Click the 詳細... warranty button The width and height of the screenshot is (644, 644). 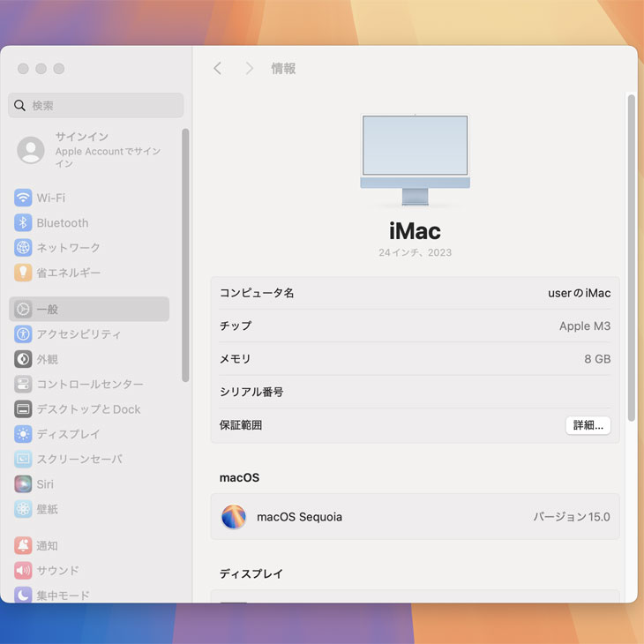pos(588,425)
